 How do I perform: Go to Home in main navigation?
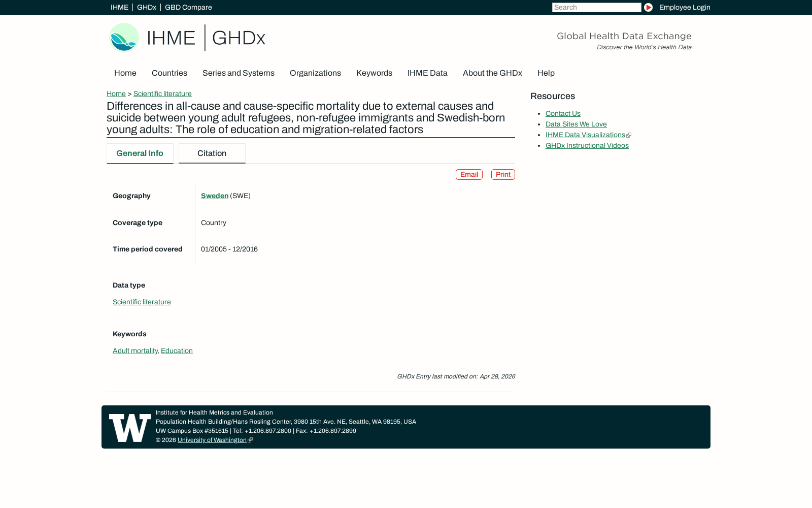click(x=125, y=73)
